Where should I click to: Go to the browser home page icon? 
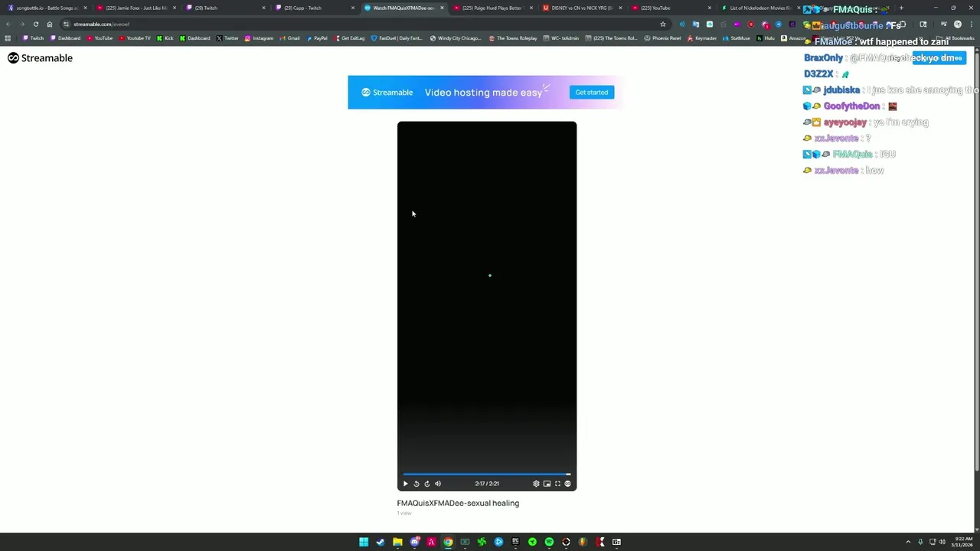pos(50,24)
